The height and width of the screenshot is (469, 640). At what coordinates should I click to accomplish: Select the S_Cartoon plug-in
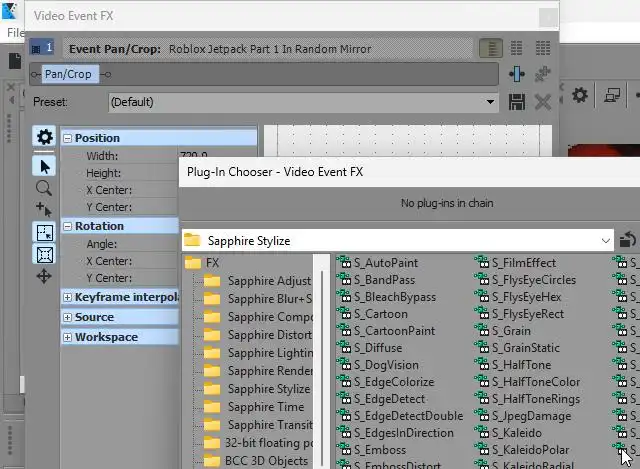(x=372, y=314)
